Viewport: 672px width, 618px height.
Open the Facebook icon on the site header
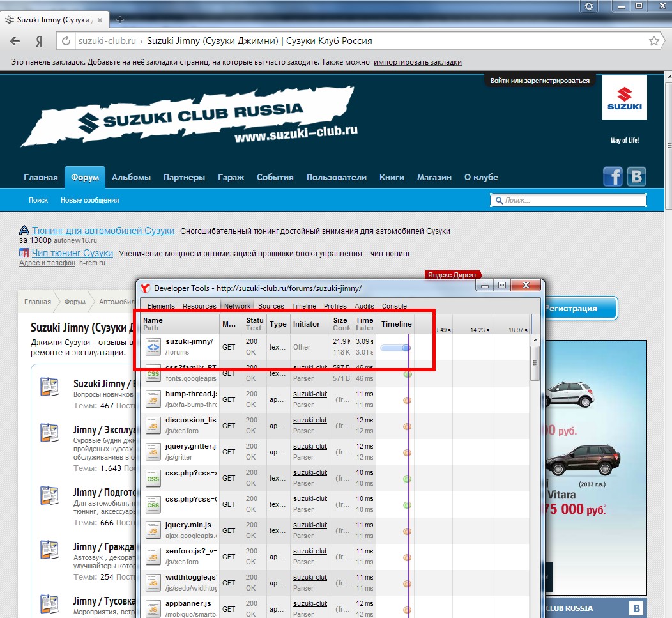[x=613, y=176]
